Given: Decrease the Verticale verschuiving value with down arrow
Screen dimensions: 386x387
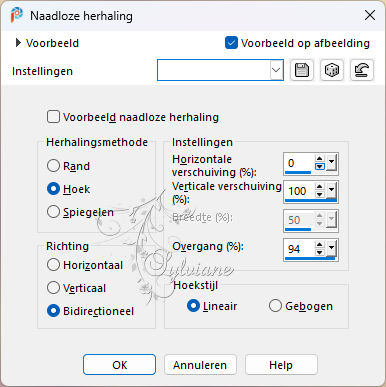Looking at the screenshot, I should click(x=319, y=194).
